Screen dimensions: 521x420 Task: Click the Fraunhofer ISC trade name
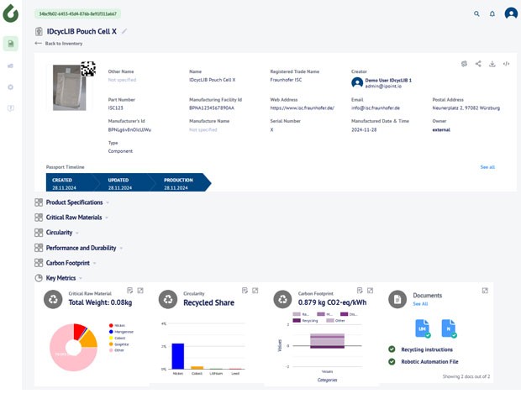coord(286,80)
